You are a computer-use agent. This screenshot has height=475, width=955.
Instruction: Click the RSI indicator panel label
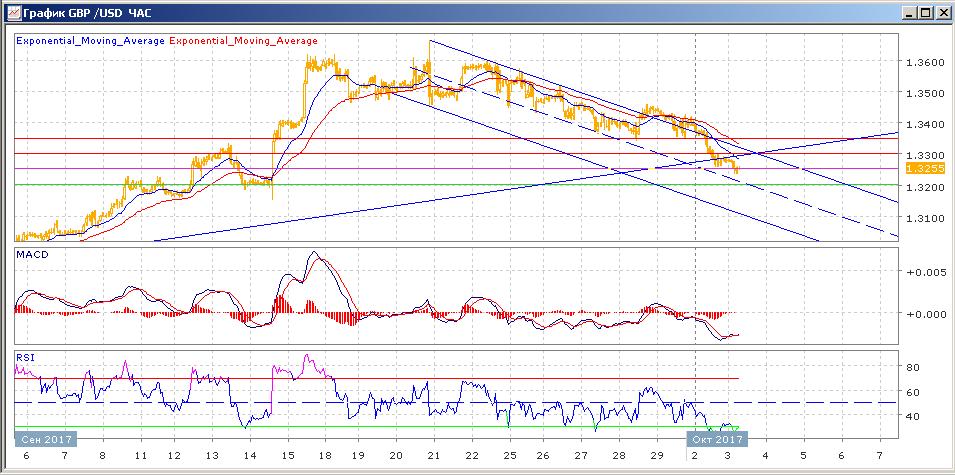click(25, 355)
